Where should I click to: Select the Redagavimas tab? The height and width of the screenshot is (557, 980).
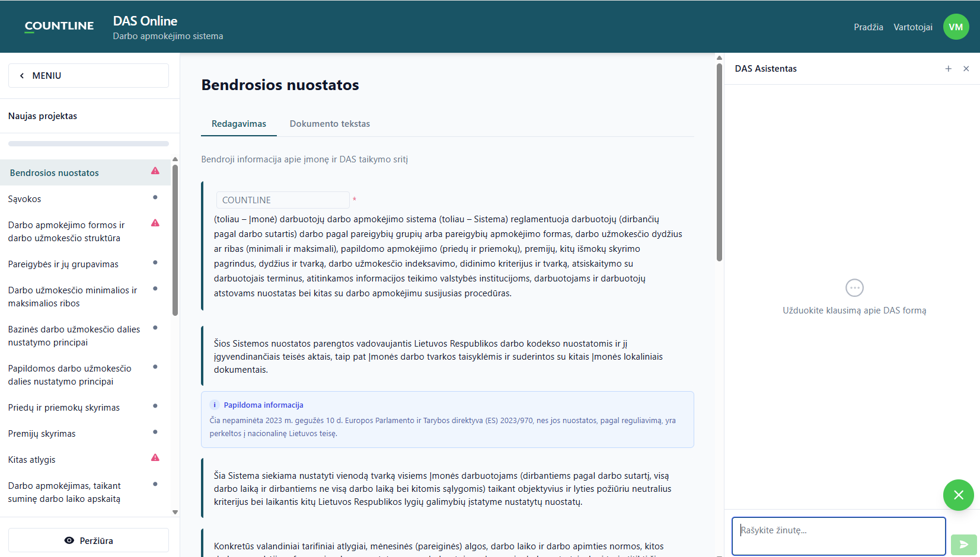[x=239, y=124]
